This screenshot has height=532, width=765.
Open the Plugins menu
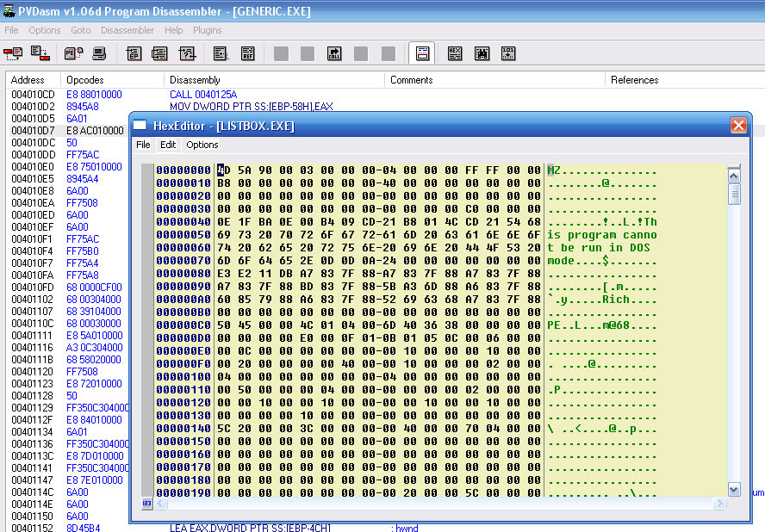tap(207, 30)
